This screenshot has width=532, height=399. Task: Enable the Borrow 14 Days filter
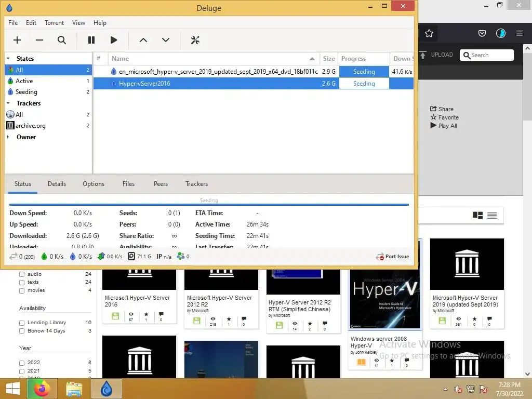[x=22, y=331]
